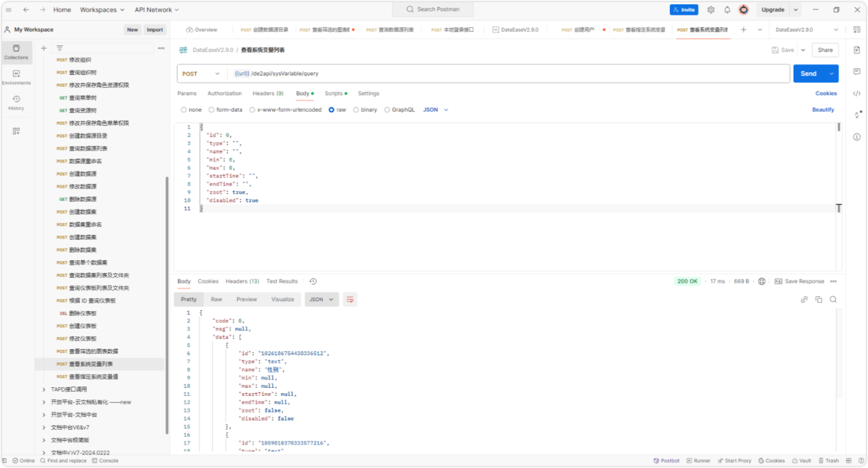Go back with the left arrow in the header

click(26, 10)
